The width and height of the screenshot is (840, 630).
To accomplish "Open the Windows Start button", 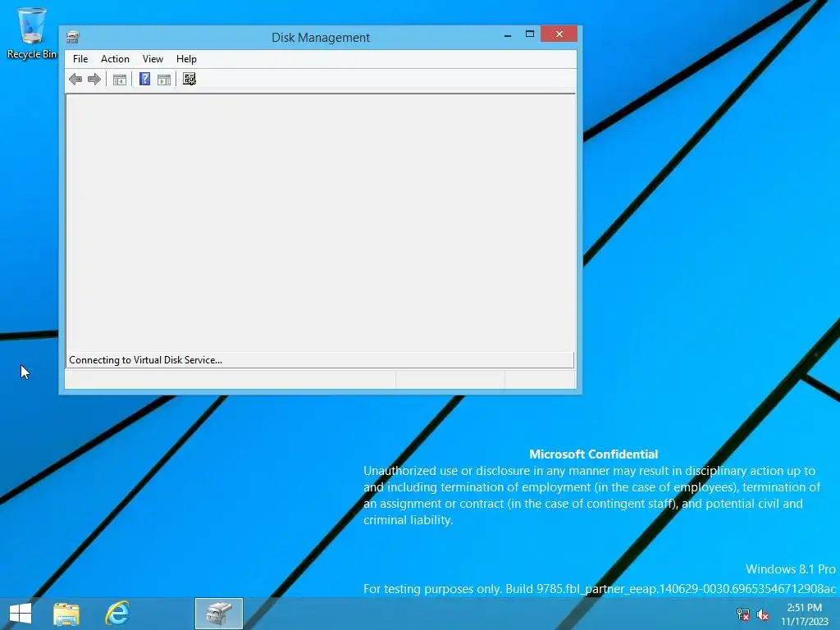I will tap(21, 614).
